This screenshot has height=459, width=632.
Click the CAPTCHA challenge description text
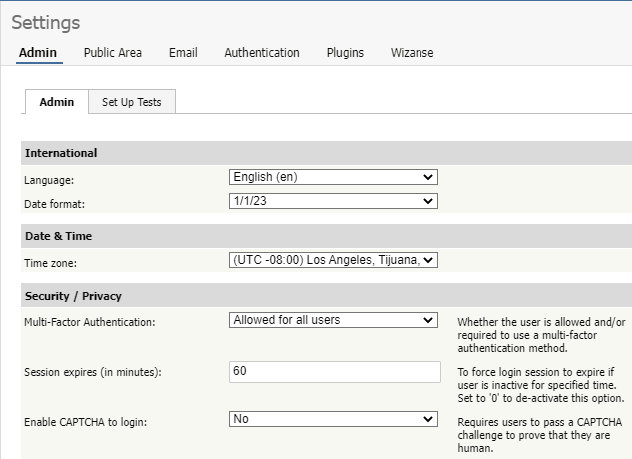pyautogui.click(x=540, y=435)
